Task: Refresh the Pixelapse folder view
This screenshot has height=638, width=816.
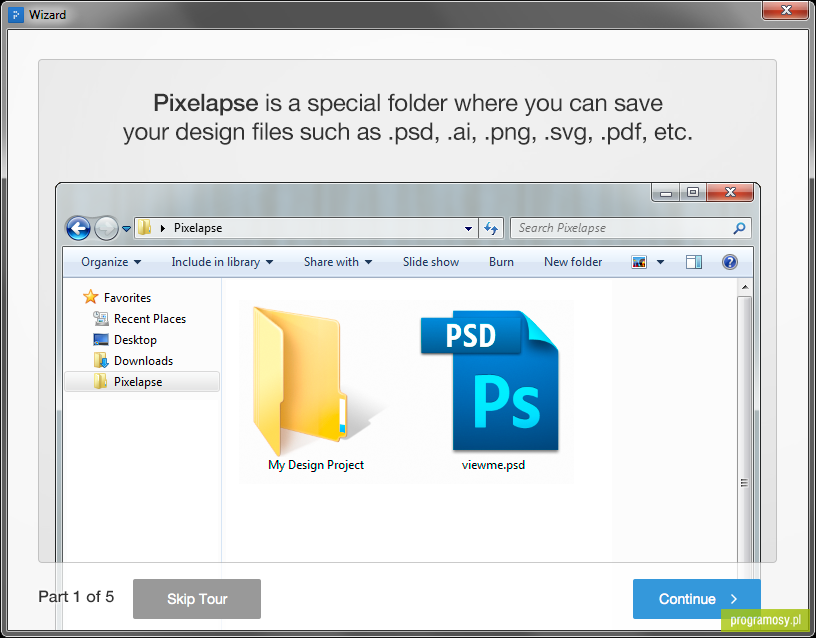Action: click(491, 228)
